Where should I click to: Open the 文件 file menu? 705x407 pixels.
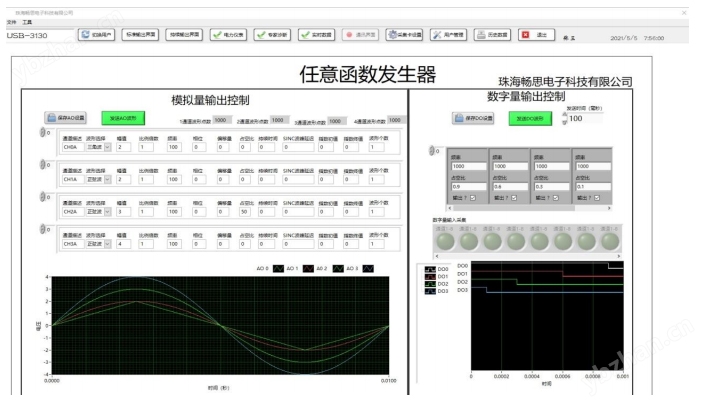11,21
